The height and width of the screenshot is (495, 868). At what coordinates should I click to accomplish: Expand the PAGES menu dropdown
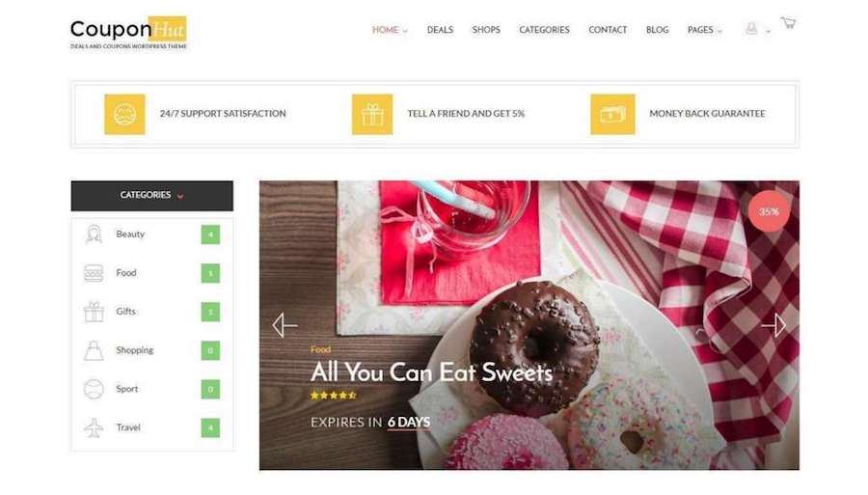point(705,30)
